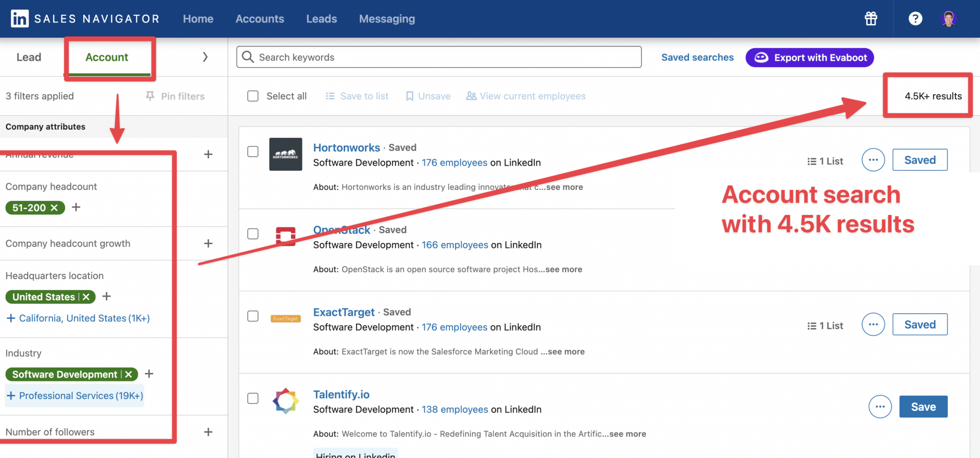Open Saved searches link

tap(697, 57)
